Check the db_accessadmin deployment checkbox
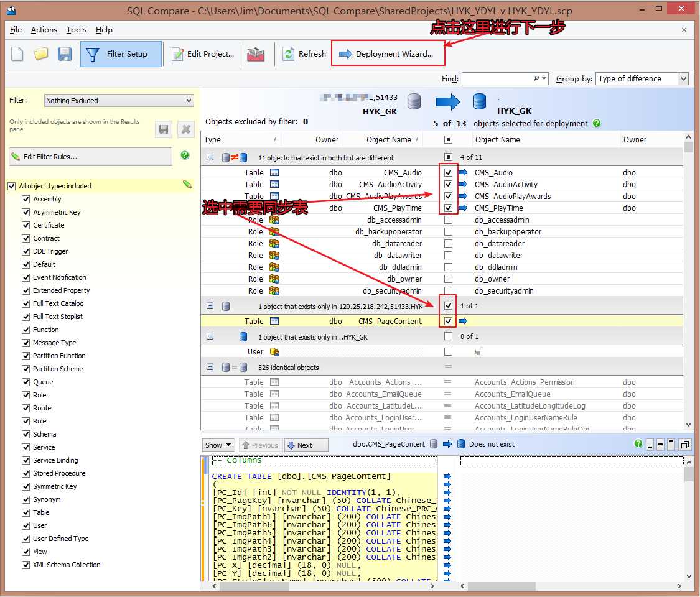Image resolution: width=700 pixels, height=597 pixels. click(x=448, y=220)
